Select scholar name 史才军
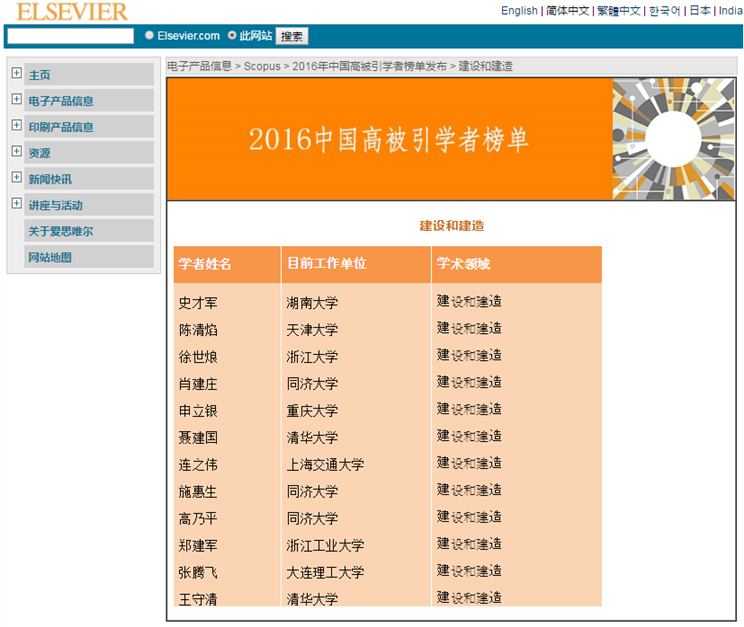744x627 pixels. 198,303
